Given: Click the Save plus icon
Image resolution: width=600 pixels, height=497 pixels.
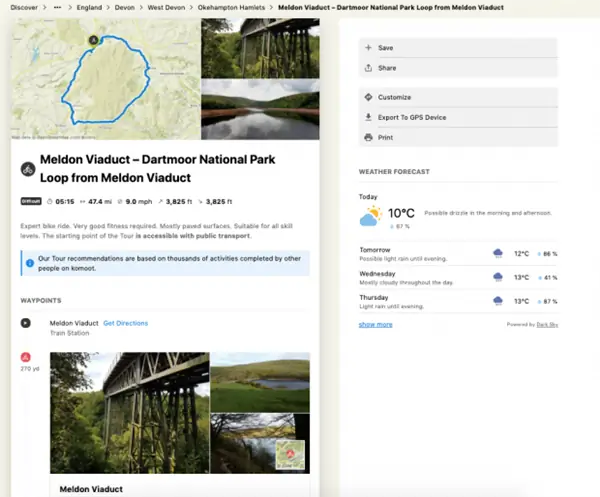Looking at the screenshot, I should click(x=368, y=47).
